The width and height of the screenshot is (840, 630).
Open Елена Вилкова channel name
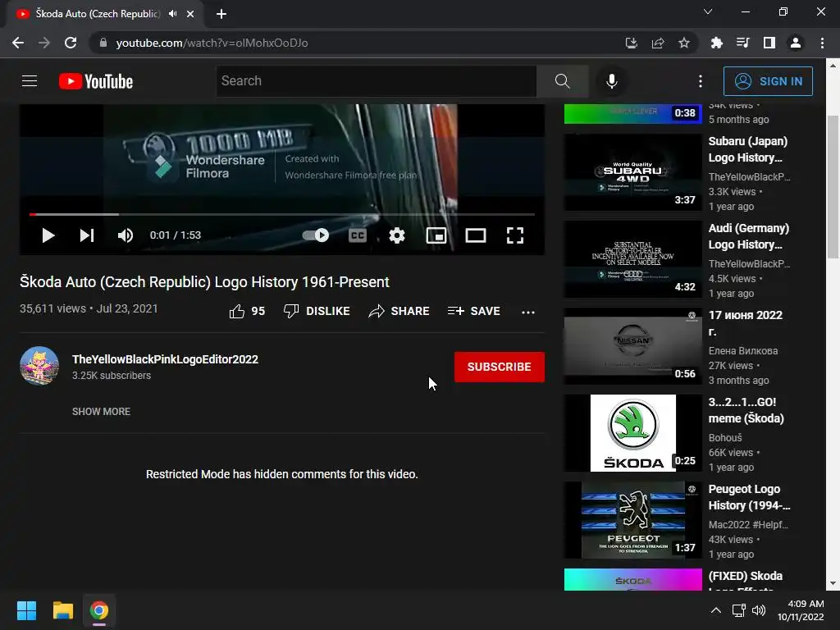pyautogui.click(x=743, y=351)
